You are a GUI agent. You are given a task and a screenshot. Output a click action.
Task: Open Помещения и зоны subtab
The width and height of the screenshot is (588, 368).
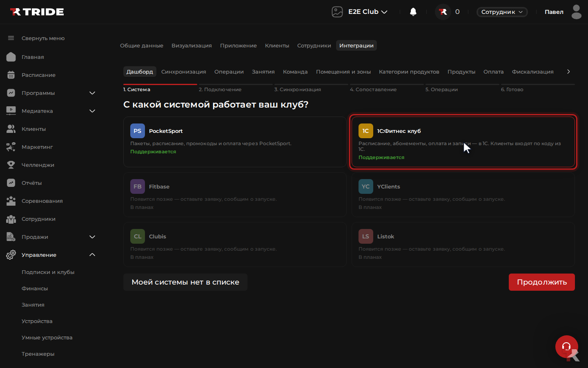[343, 72]
